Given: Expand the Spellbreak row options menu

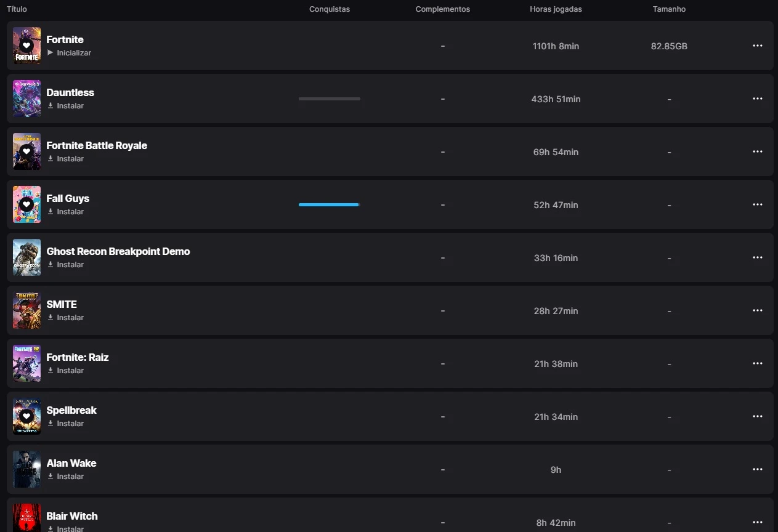Looking at the screenshot, I should click(757, 417).
